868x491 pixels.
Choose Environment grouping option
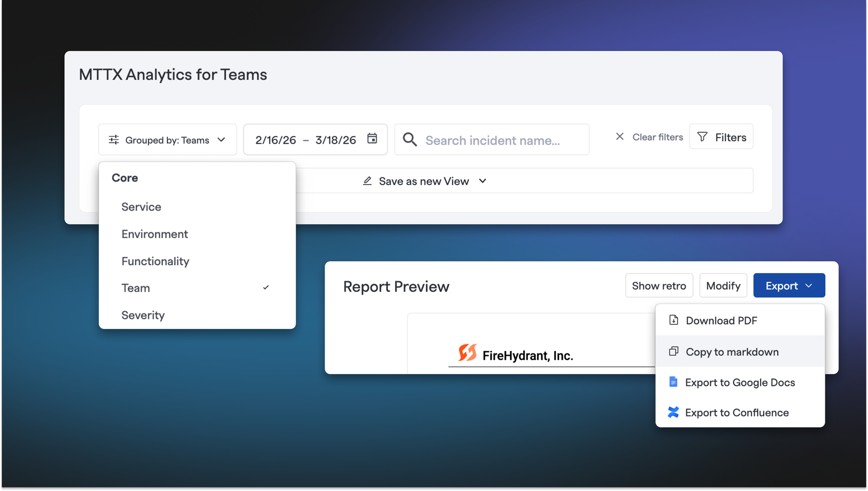tap(155, 234)
